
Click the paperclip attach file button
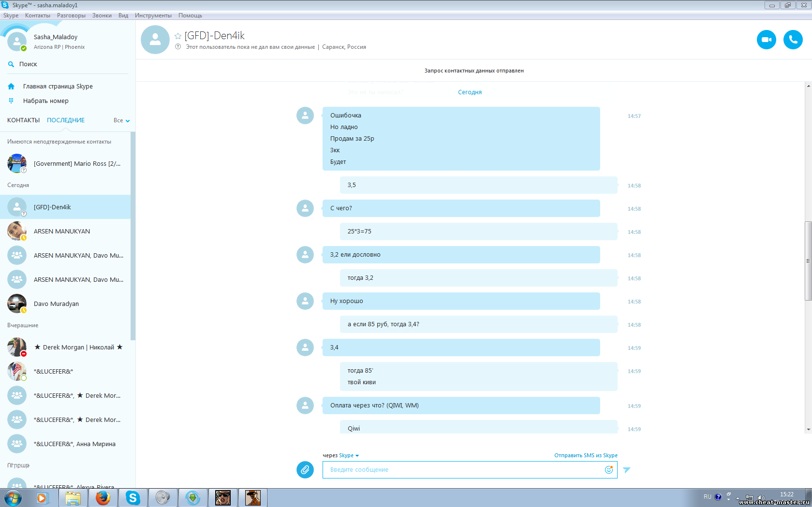pos(305,469)
